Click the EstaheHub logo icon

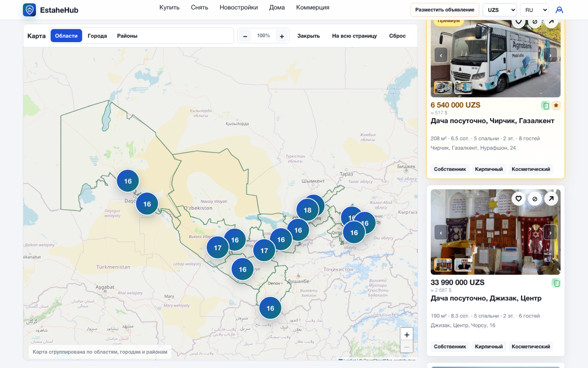tap(29, 10)
